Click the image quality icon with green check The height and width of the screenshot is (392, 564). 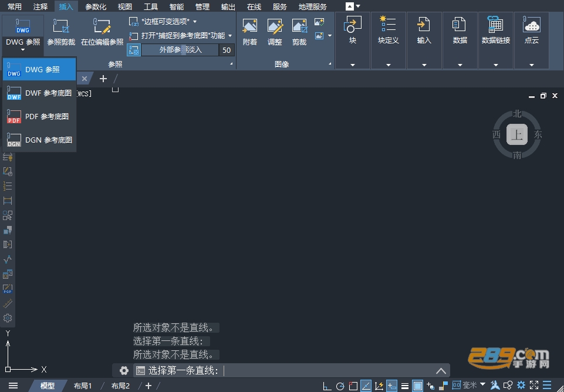[319, 22]
